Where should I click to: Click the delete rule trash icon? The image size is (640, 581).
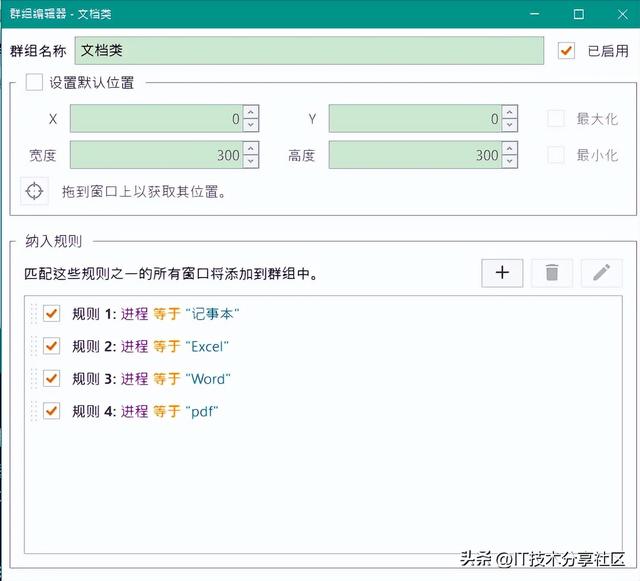[552, 273]
